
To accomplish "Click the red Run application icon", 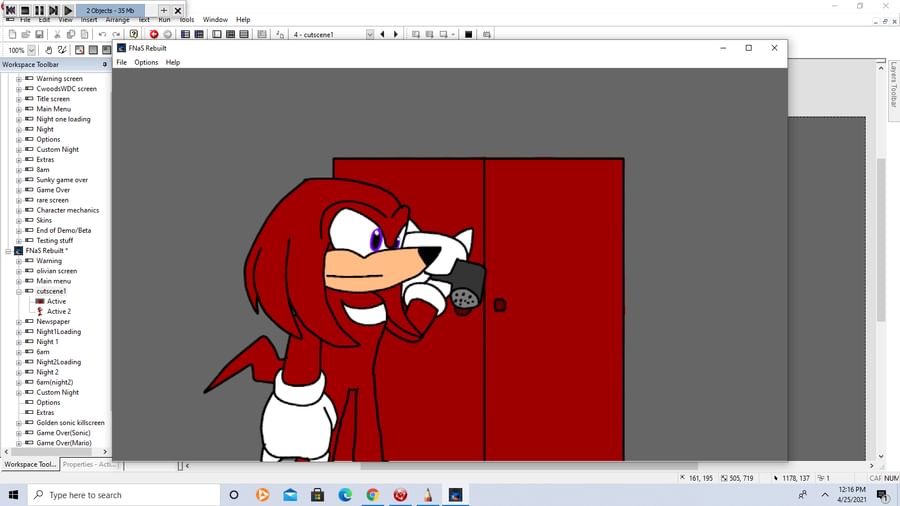I will [154, 34].
